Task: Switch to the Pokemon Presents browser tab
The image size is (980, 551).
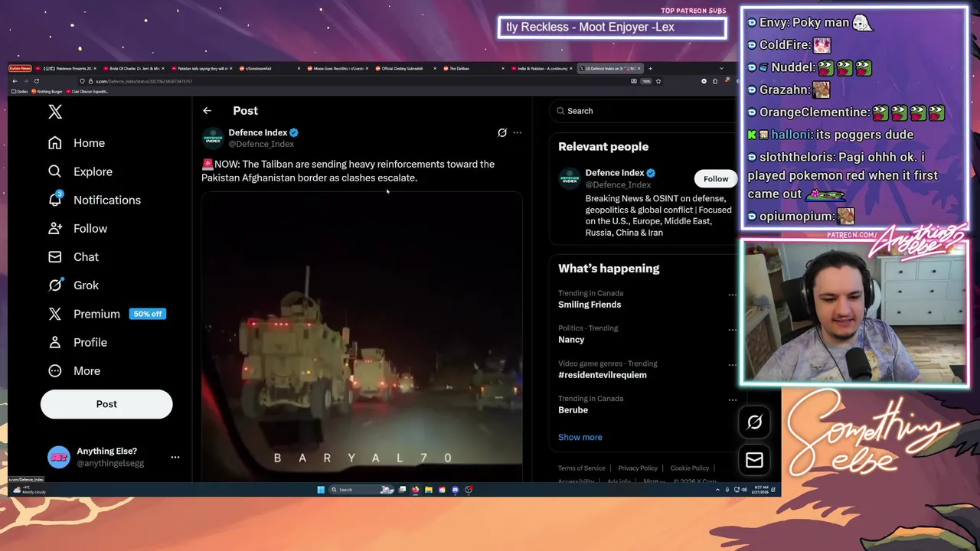Action: (x=65, y=68)
